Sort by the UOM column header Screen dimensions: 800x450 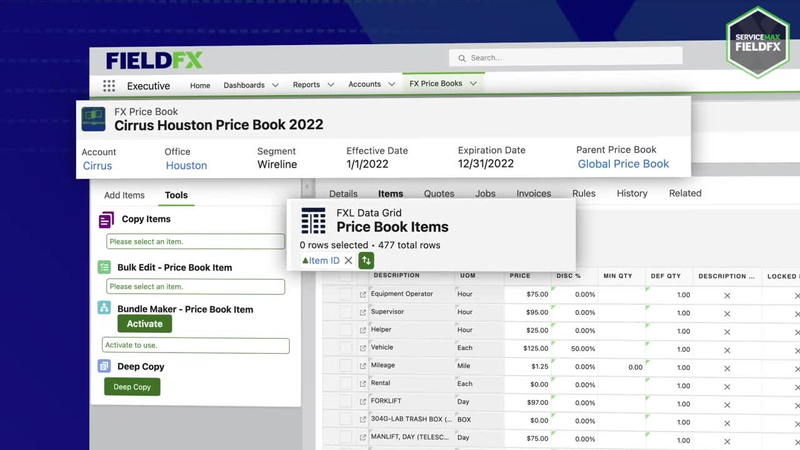(468, 276)
